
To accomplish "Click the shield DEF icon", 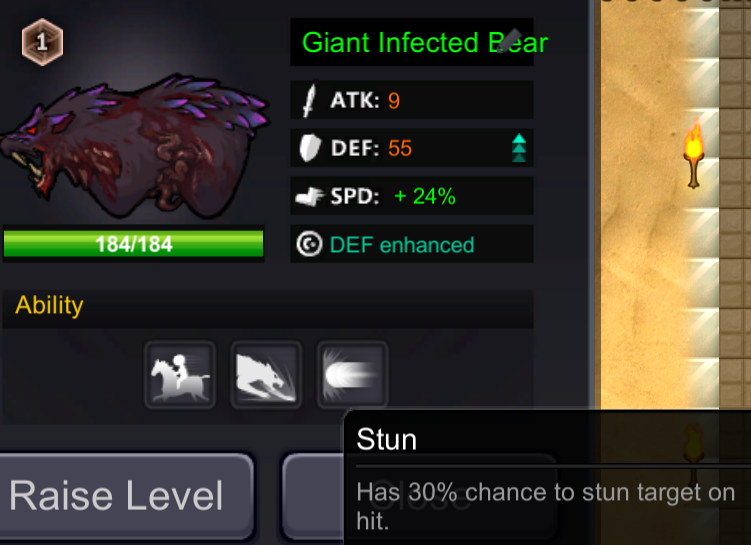I will coord(309,148).
